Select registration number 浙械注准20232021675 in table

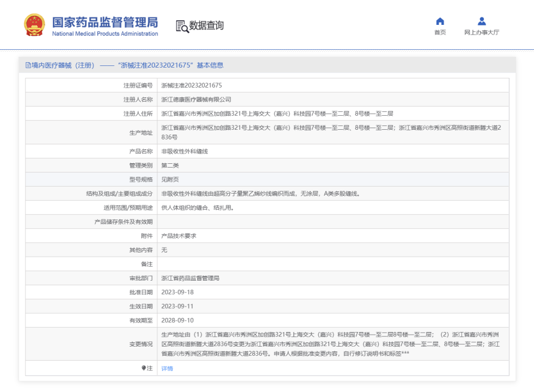click(x=191, y=85)
